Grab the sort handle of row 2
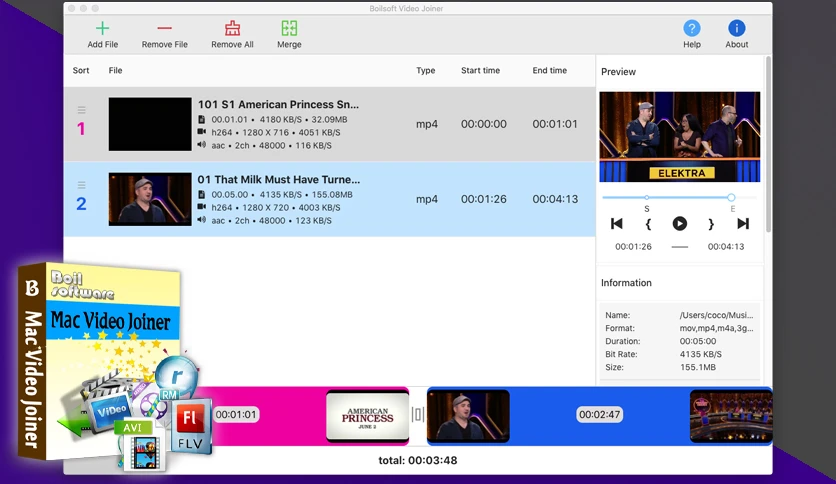 pyautogui.click(x=82, y=185)
